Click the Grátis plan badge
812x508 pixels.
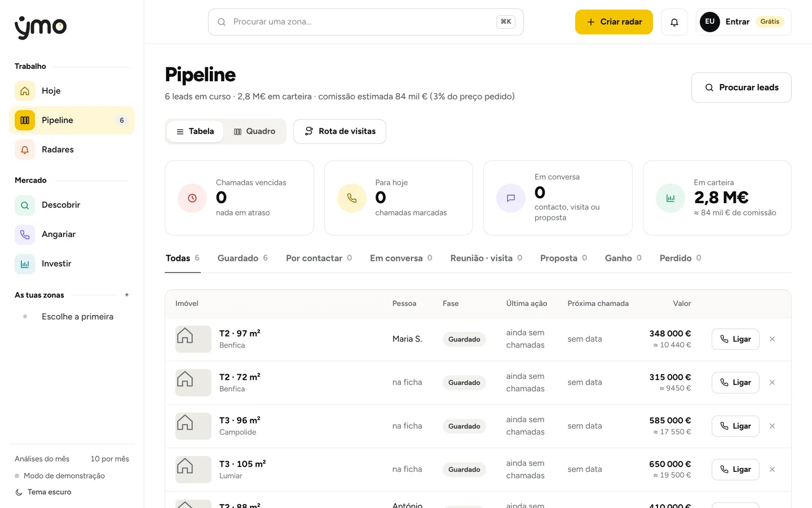(770, 22)
